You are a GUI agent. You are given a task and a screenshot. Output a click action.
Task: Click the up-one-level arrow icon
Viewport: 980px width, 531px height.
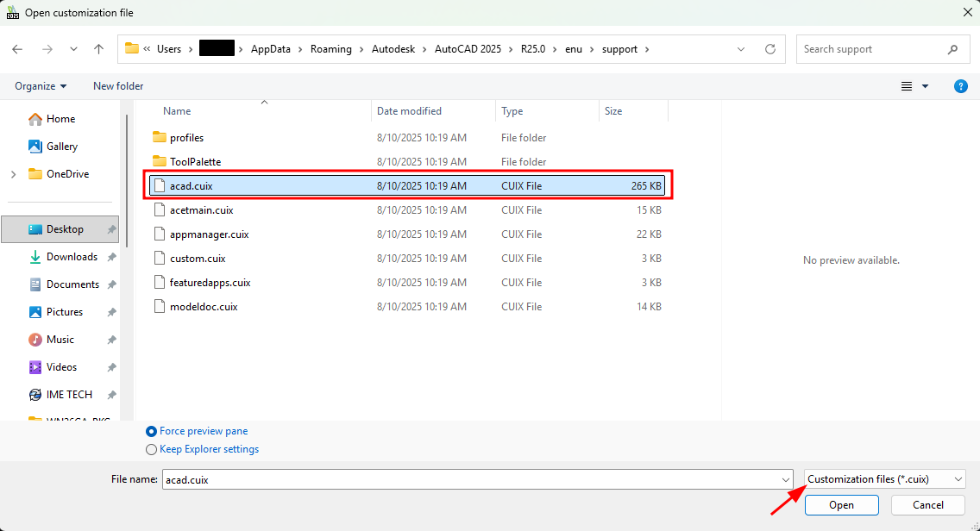click(x=98, y=49)
